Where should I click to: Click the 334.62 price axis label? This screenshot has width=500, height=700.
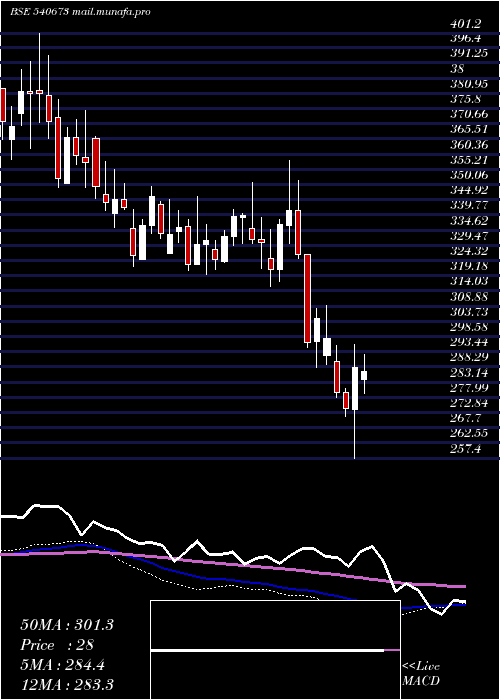[469, 221]
